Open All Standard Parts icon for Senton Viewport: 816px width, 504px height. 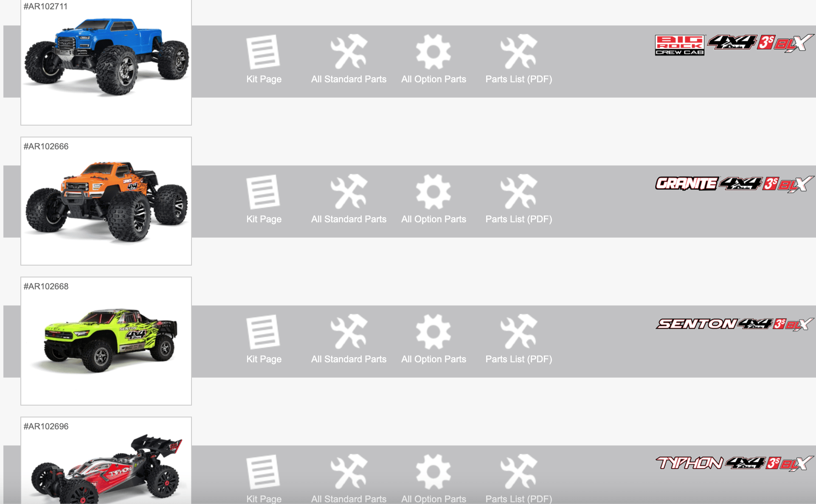(x=349, y=332)
